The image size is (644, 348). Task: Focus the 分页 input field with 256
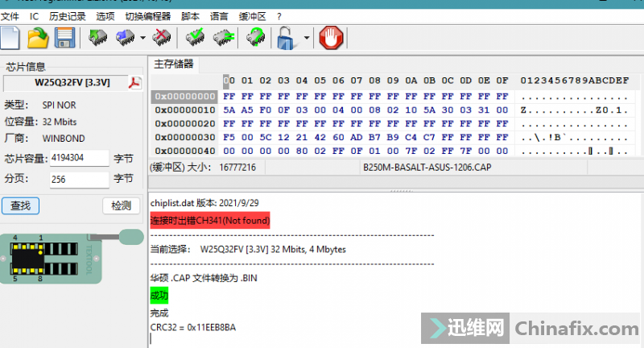click(x=79, y=179)
